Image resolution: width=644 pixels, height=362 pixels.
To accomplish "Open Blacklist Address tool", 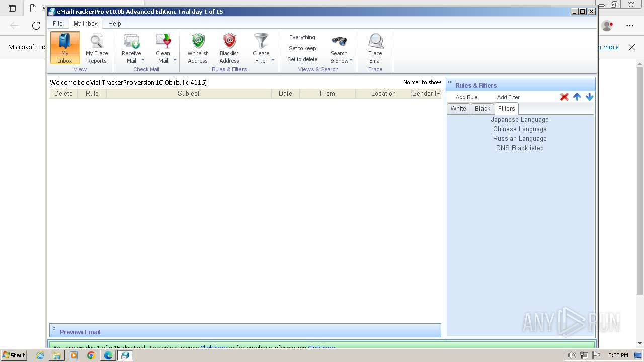I will tap(229, 48).
